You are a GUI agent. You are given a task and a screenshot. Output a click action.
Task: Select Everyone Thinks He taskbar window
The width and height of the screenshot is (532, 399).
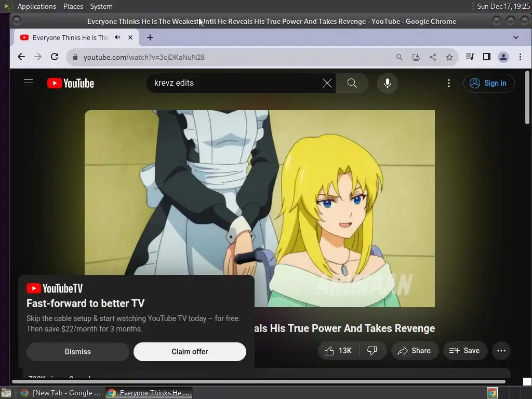click(x=149, y=393)
